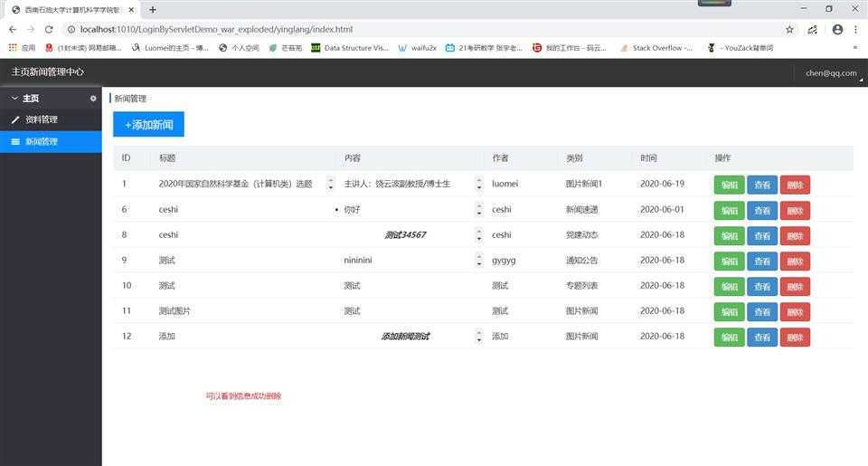The image size is (868, 466).
Task: Open the Luomei的主页 bookmark
Action: point(170,48)
